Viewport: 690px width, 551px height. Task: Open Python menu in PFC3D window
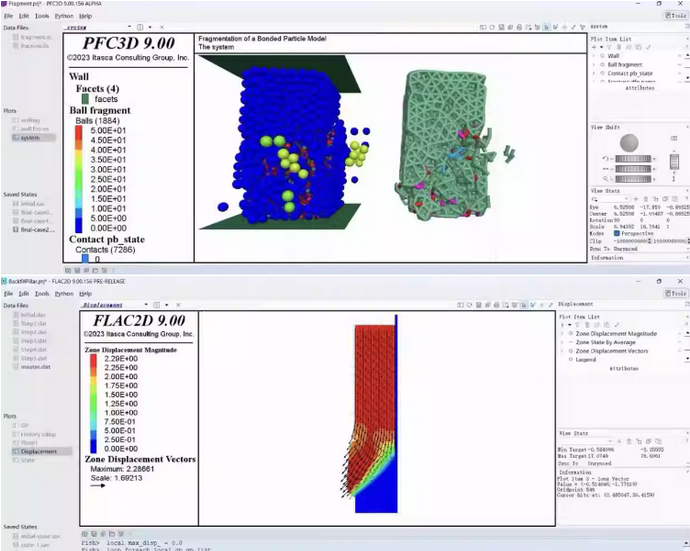click(64, 16)
